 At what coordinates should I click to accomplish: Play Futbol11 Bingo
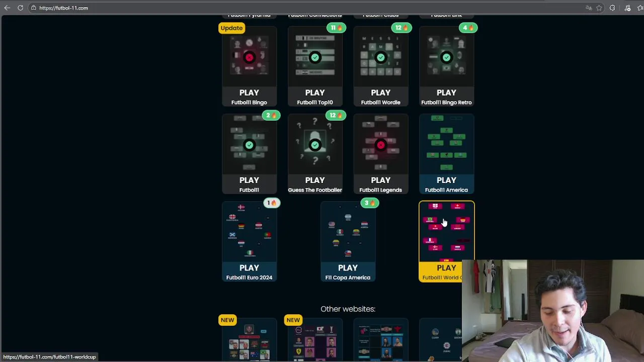point(249,93)
